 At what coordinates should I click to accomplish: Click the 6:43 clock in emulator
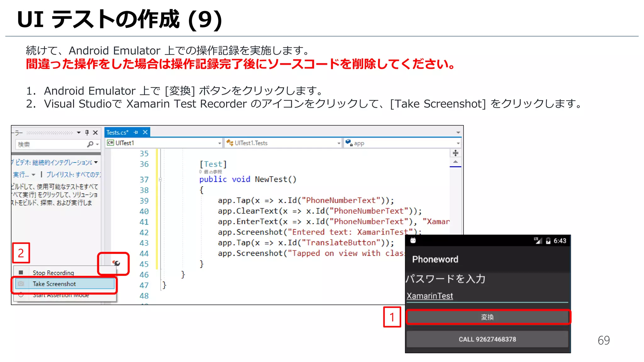(x=560, y=241)
